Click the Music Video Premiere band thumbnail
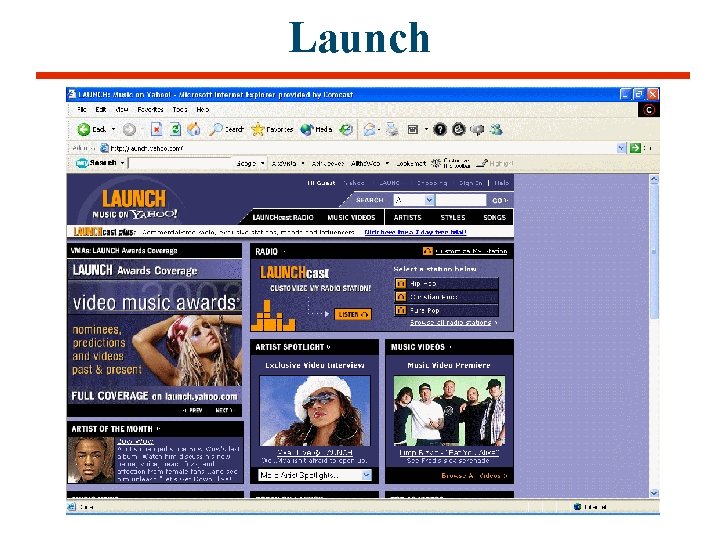 coord(450,411)
